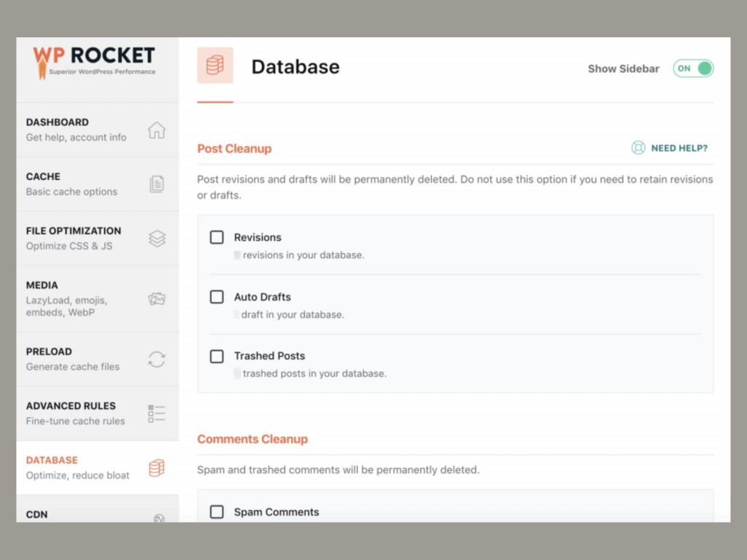Click the Need Help lifebuoy icon

click(x=638, y=147)
